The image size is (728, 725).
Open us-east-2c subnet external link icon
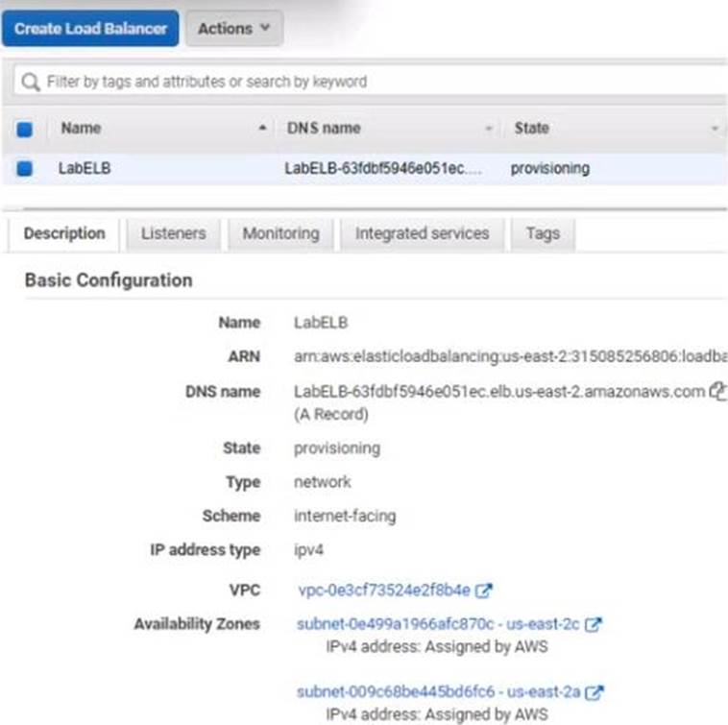click(x=594, y=624)
